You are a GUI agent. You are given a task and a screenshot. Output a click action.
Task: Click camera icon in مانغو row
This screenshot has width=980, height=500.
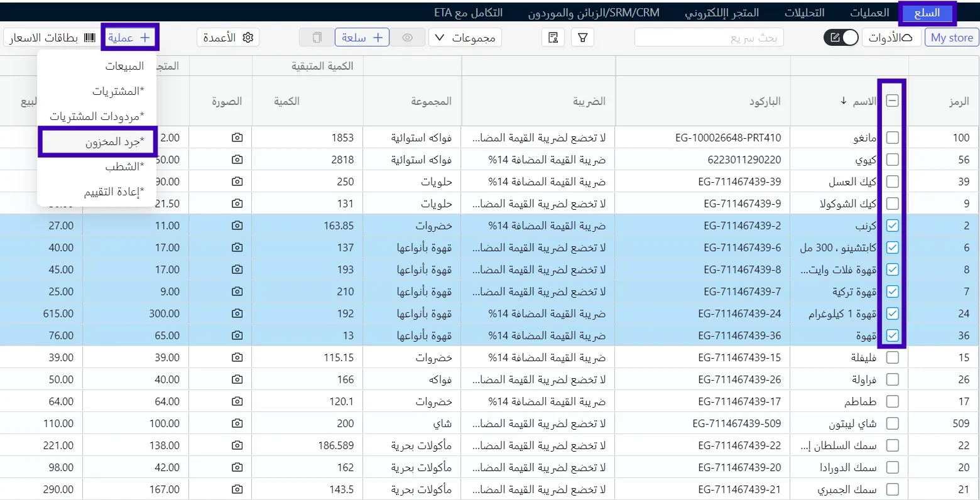(237, 138)
